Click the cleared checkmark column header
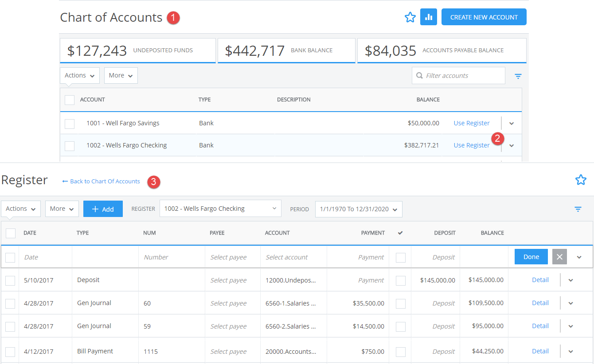The height and width of the screenshot is (364, 594). [x=400, y=233]
